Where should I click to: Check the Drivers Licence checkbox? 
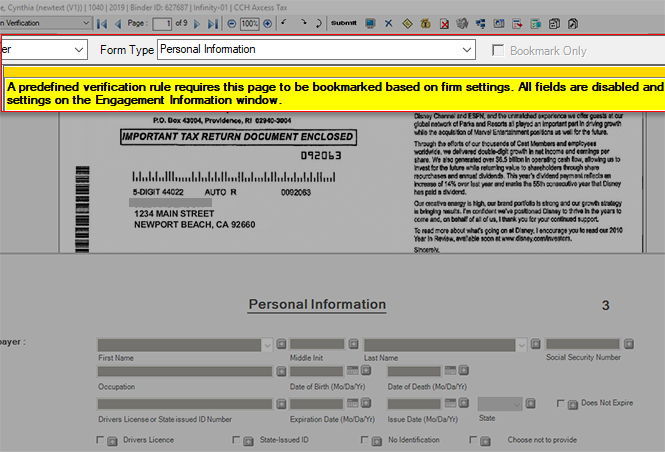pyautogui.click(x=100, y=440)
